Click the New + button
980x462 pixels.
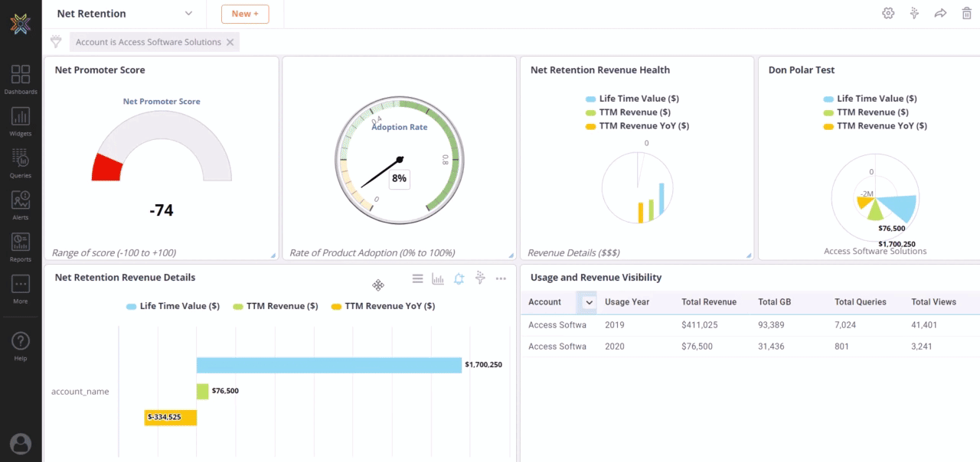coord(245,14)
